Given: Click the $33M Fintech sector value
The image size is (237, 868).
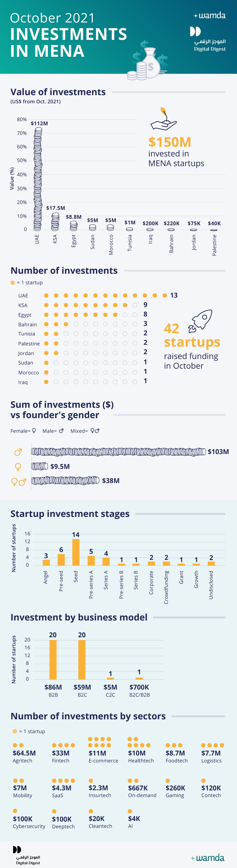Looking at the screenshot, I should [x=61, y=753].
